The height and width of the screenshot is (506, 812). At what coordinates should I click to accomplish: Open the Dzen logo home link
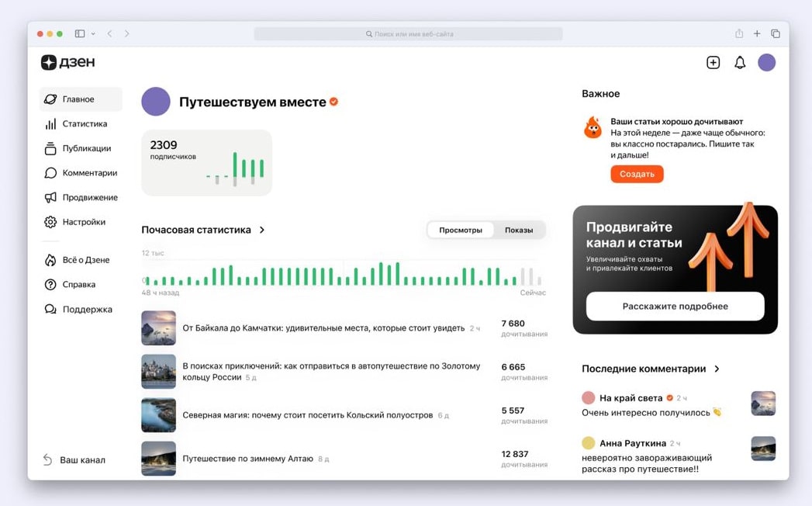pyautogui.click(x=67, y=62)
